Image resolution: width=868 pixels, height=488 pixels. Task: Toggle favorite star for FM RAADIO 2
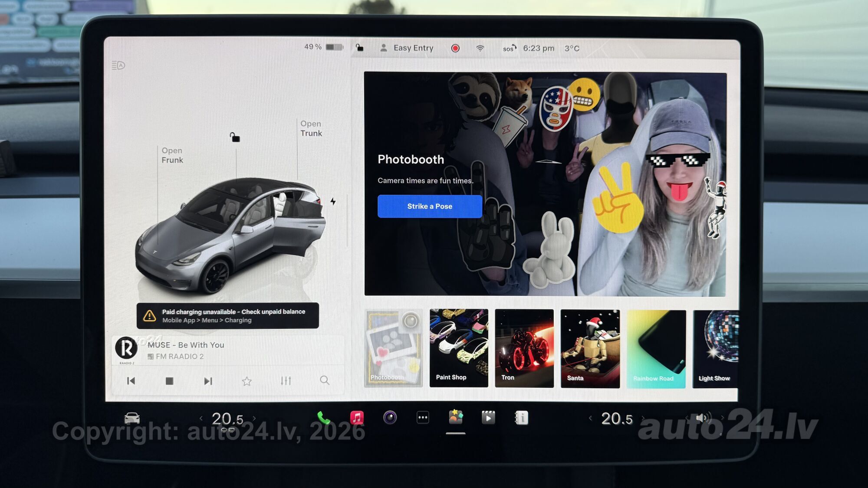(x=247, y=381)
